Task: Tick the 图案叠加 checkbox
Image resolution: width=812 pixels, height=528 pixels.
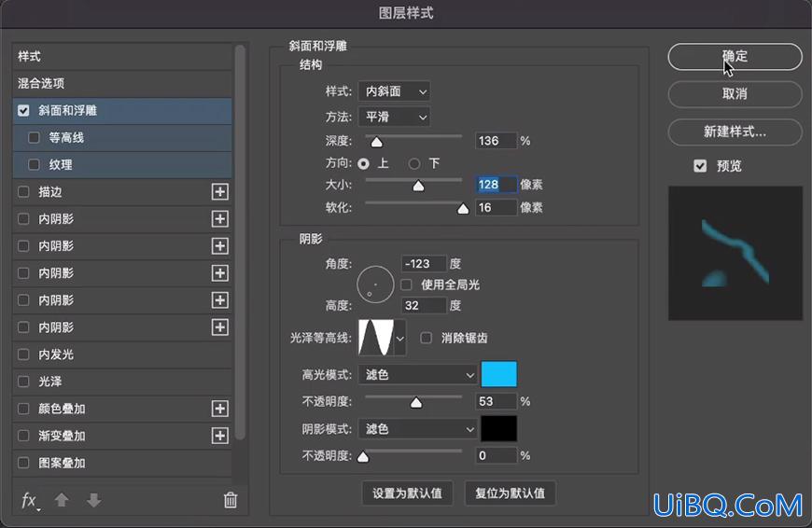Action: coord(23,463)
